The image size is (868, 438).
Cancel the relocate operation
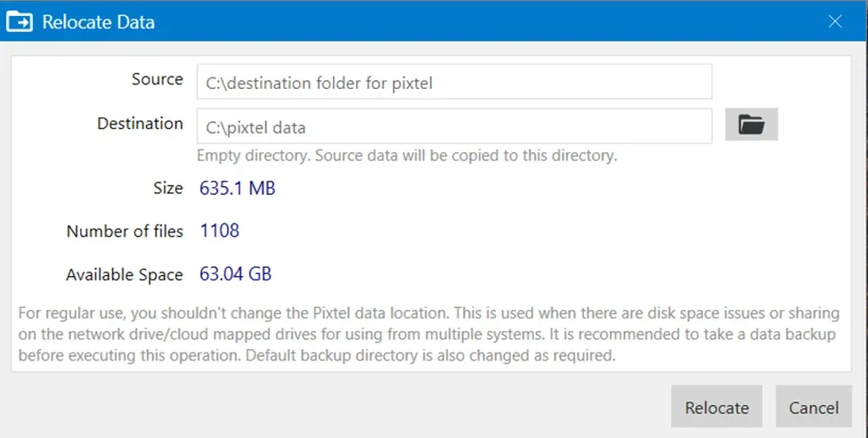click(x=814, y=407)
